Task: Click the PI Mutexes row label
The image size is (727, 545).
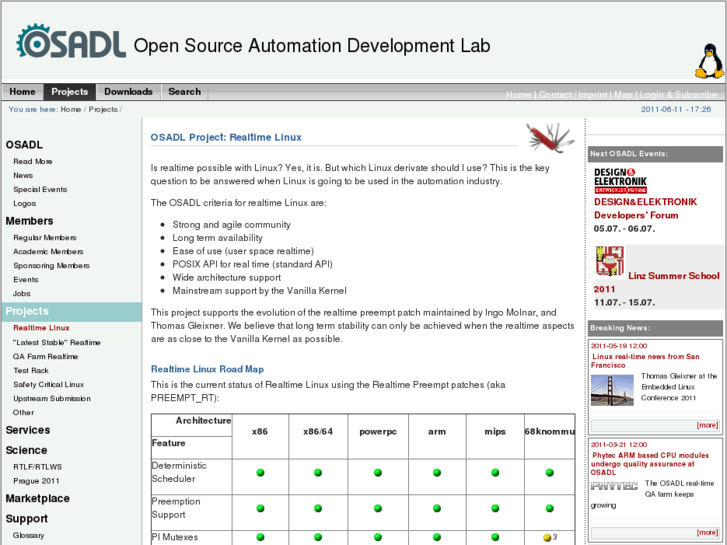Action: pyautogui.click(x=175, y=537)
